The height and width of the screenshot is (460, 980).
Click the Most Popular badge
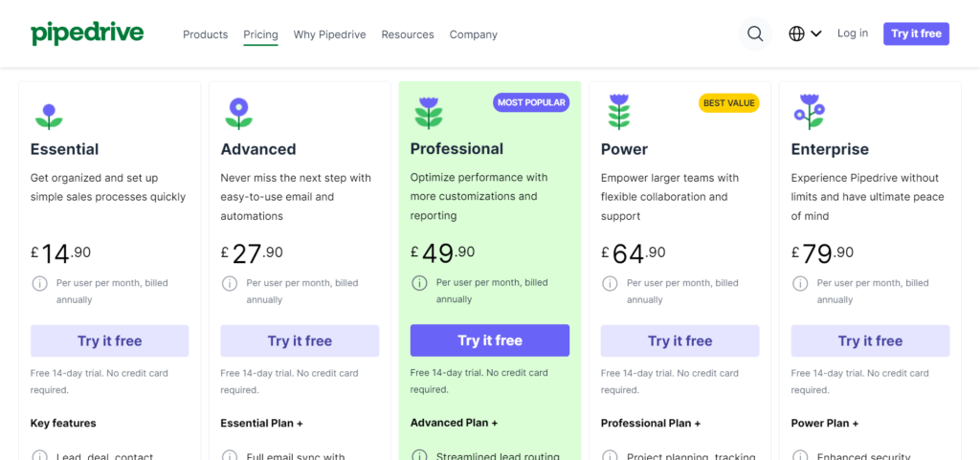pyautogui.click(x=531, y=102)
